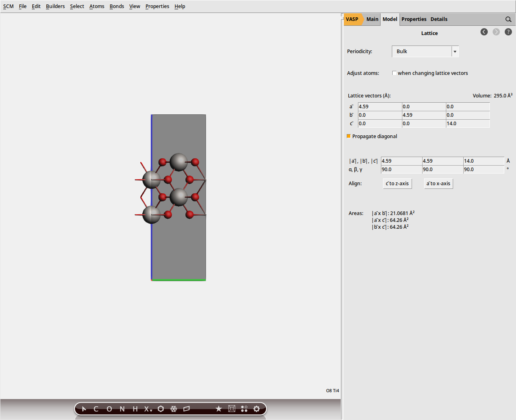Screen dimensions: 516x420
Task: Select the carbon atom tool
Action: pyautogui.click(x=96, y=409)
